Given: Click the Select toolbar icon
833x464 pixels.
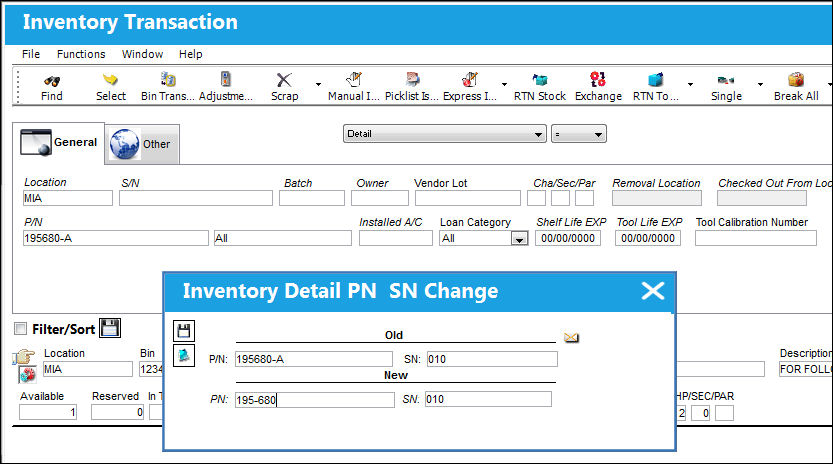Looking at the screenshot, I should tap(110, 80).
